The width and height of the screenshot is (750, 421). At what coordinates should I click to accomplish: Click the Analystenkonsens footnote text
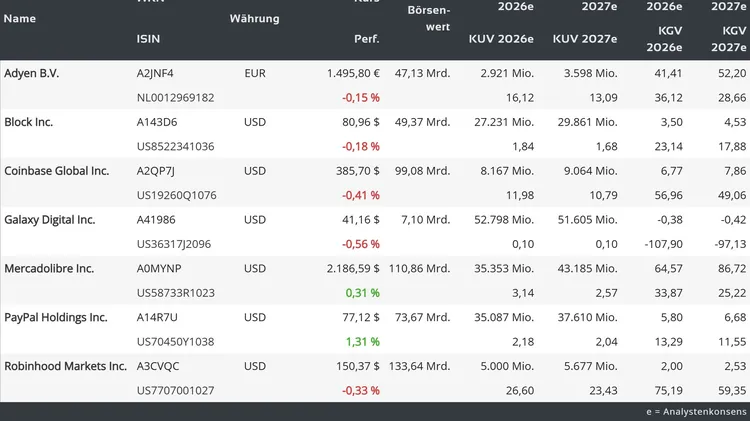696,412
